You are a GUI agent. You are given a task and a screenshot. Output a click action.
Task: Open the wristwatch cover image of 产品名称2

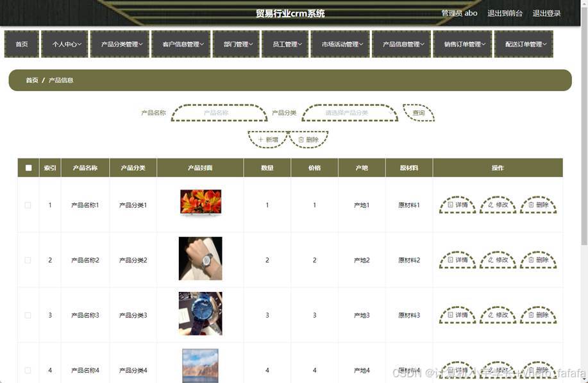200,259
